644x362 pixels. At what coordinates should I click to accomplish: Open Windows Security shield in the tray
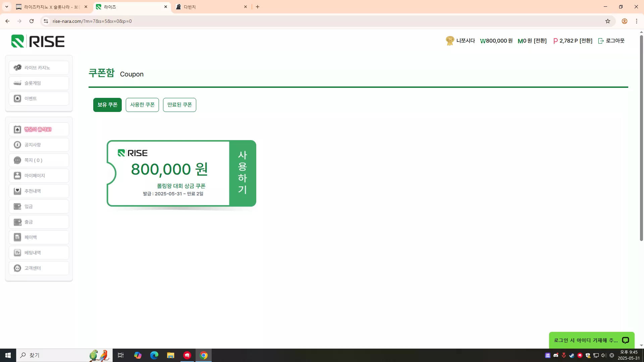point(588,355)
